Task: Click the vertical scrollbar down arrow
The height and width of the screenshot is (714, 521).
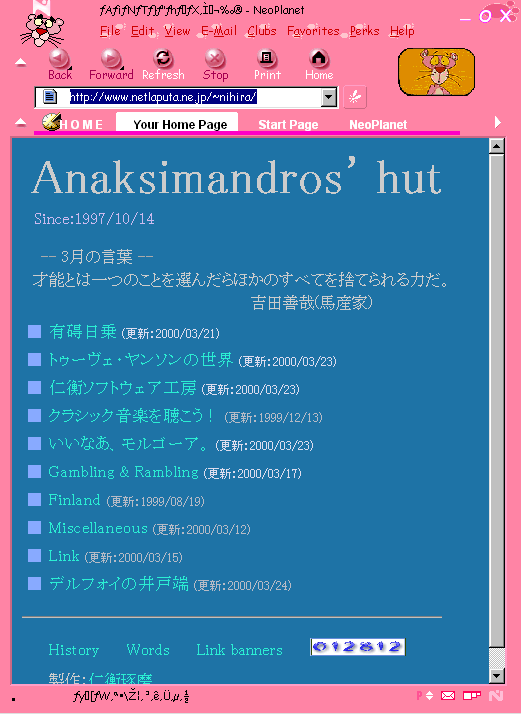Action: click(496, 675)
